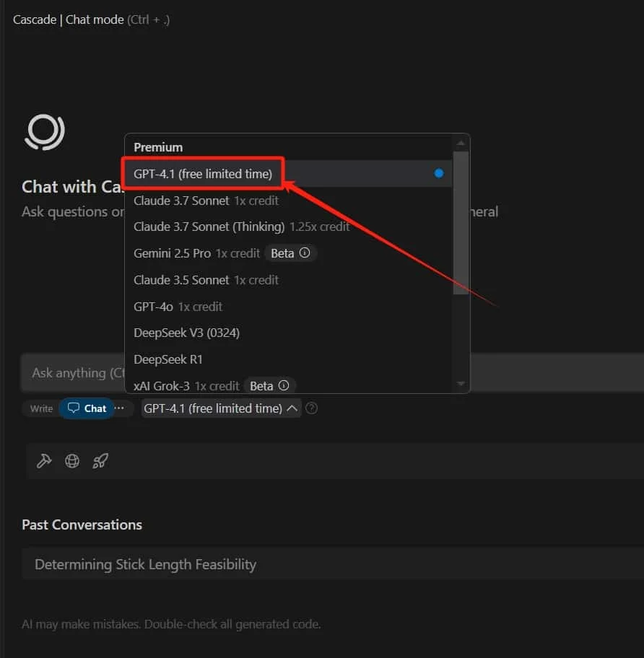
Task: Select GPT-4.1 (free limited time) model
Action: (x=289, y=173)
